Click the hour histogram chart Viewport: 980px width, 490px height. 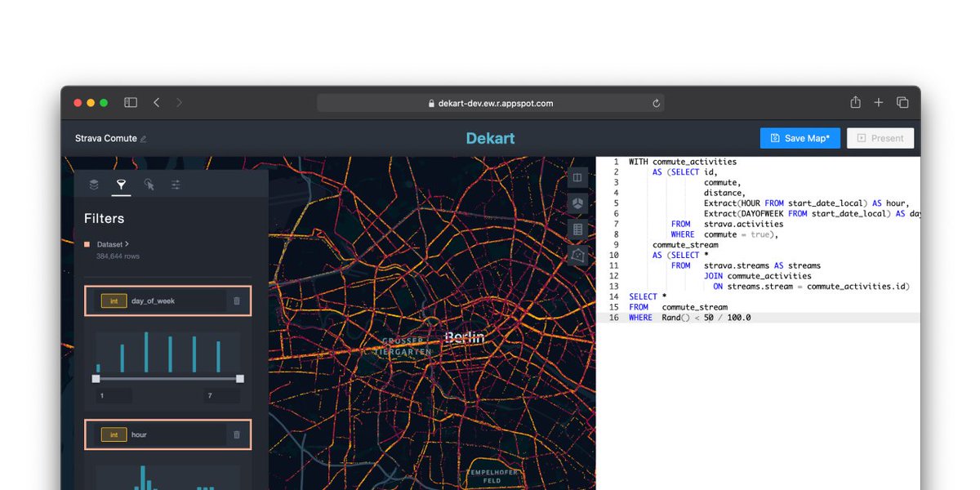(x=167, y=478)
